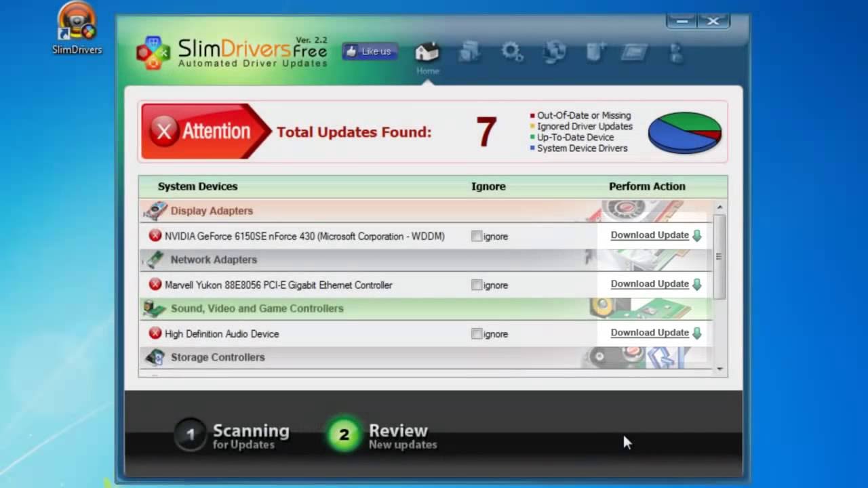Screen dimensions: 868x488
Task: Click red error icon beside High Definition Audio
Action: coord(155,333)
